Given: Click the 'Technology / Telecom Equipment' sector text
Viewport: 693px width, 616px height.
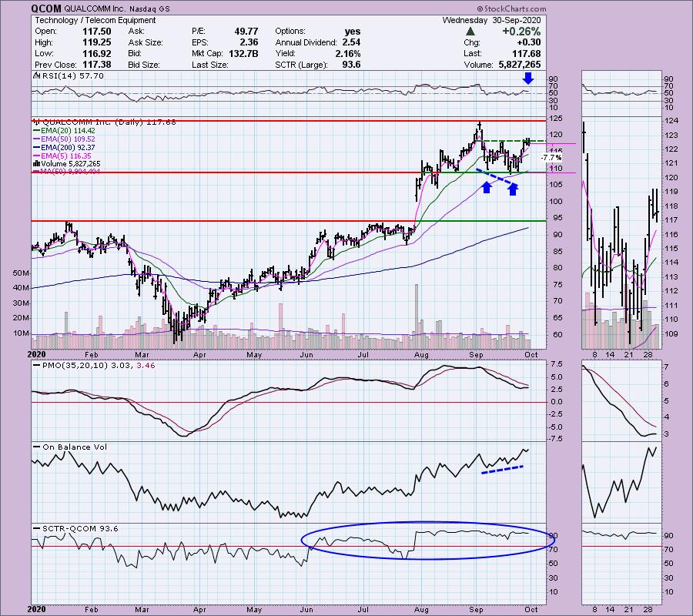Looking at the screenshot, I should point(95,20).
